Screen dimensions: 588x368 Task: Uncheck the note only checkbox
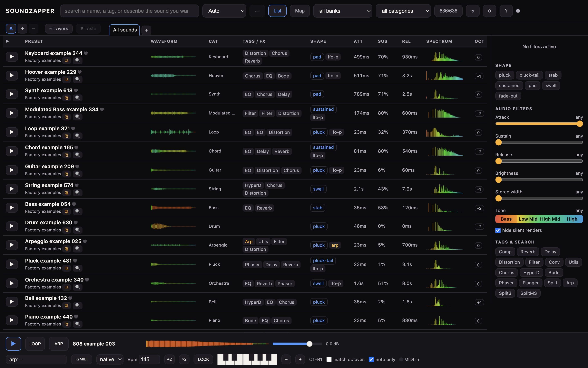pyautogui.click(x=371, y=359)
